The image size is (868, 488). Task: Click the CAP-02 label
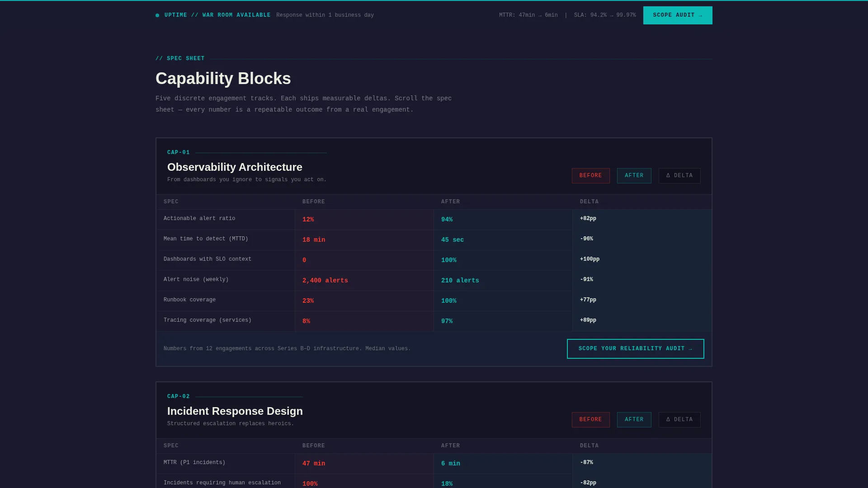(x=179, y=397)
